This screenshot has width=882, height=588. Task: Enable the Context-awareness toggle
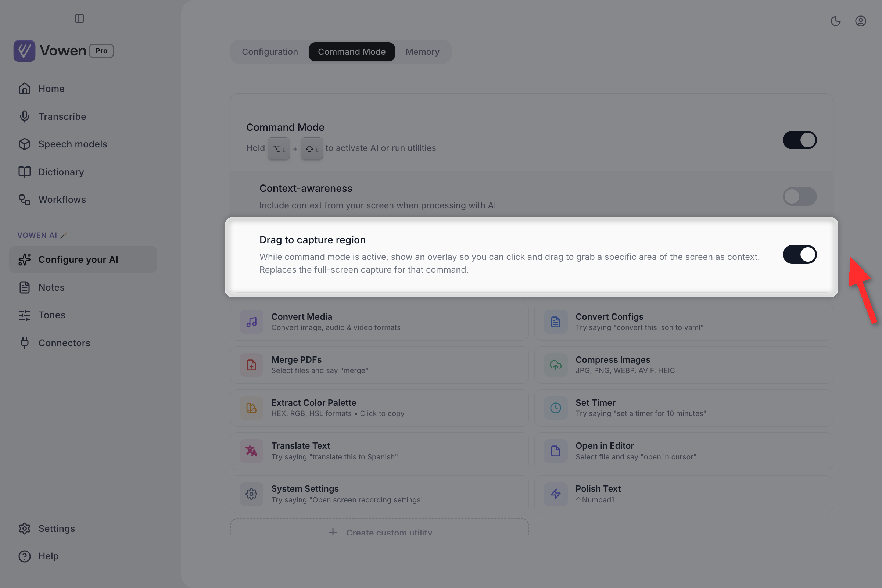pos(800,196)
